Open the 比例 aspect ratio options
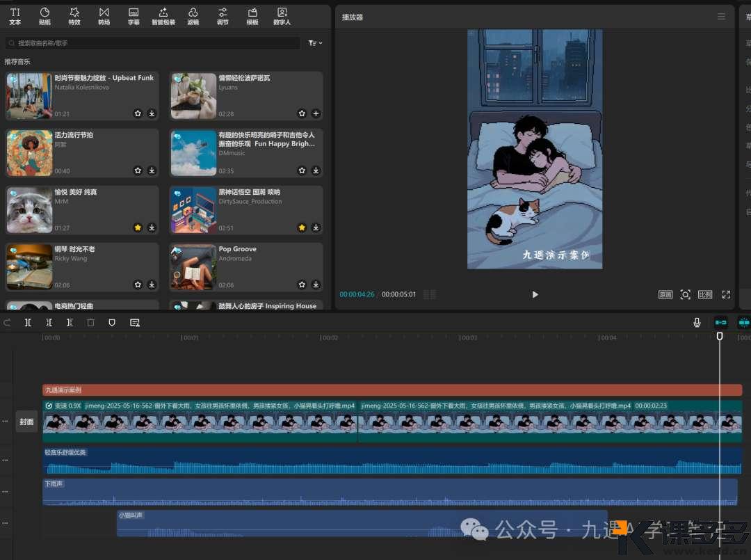751x560 pixels. click(705, 294)
